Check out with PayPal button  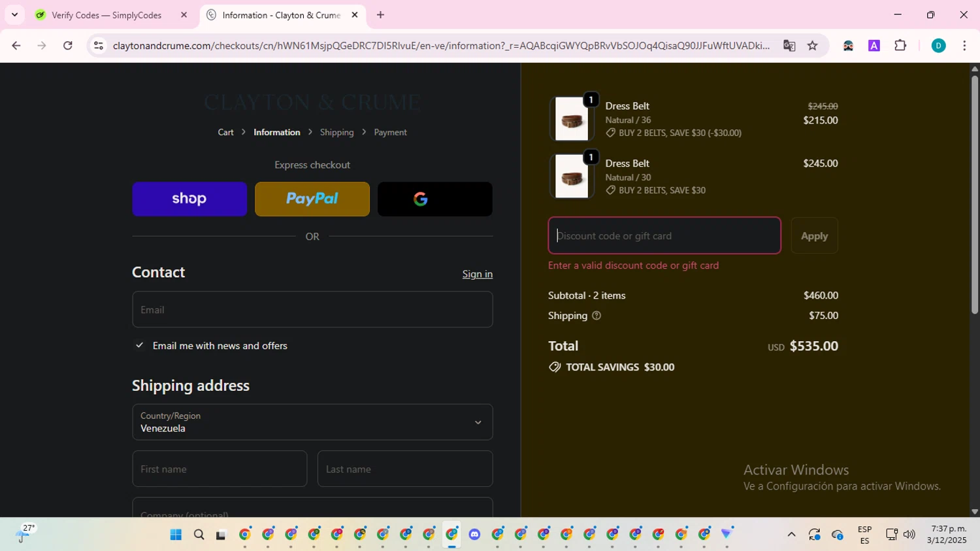[x=312, y=199]
